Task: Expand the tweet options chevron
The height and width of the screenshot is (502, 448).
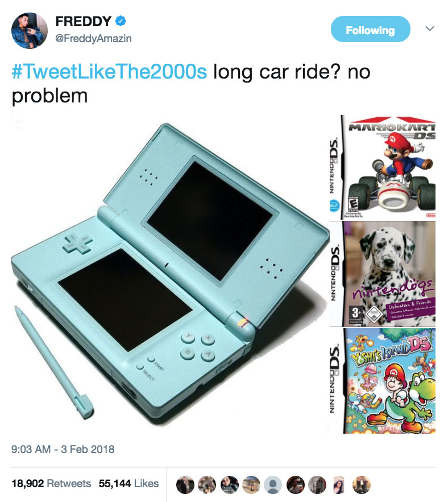Action: [430, 28]
